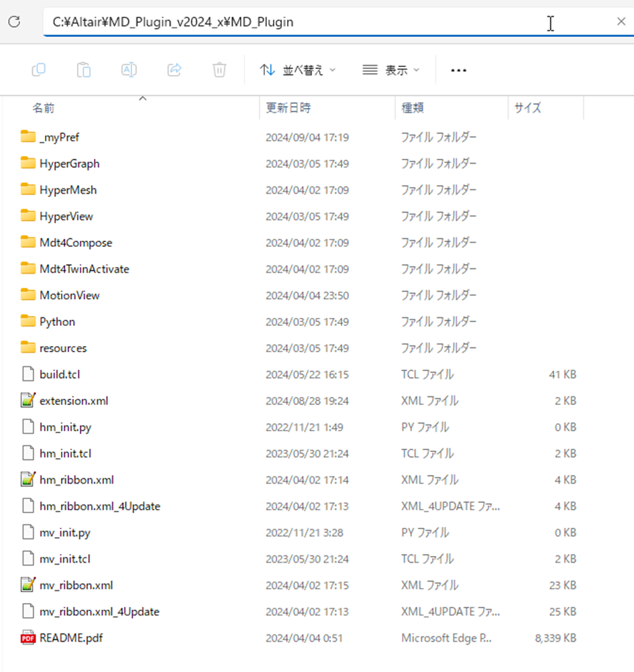The image size is (634, 672).
Task: Click the hm_ribbon.xml_4Update file icon
Action: (28, 506)
